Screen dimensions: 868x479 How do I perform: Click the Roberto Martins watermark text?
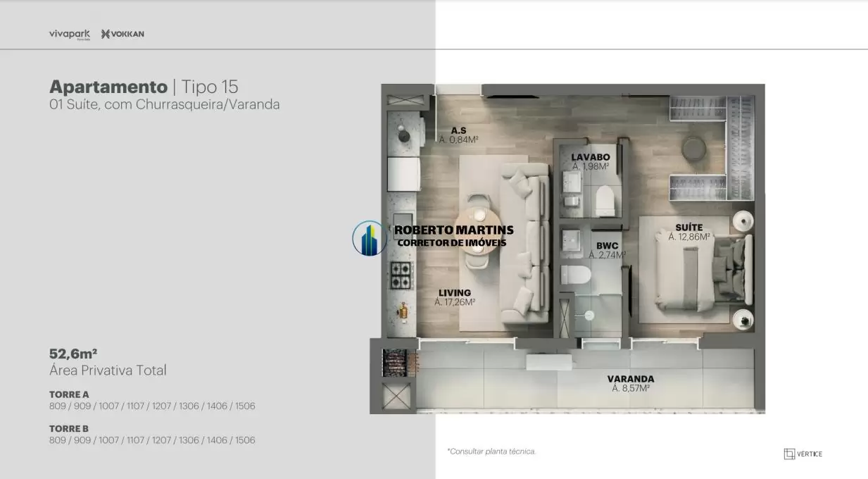453,230
